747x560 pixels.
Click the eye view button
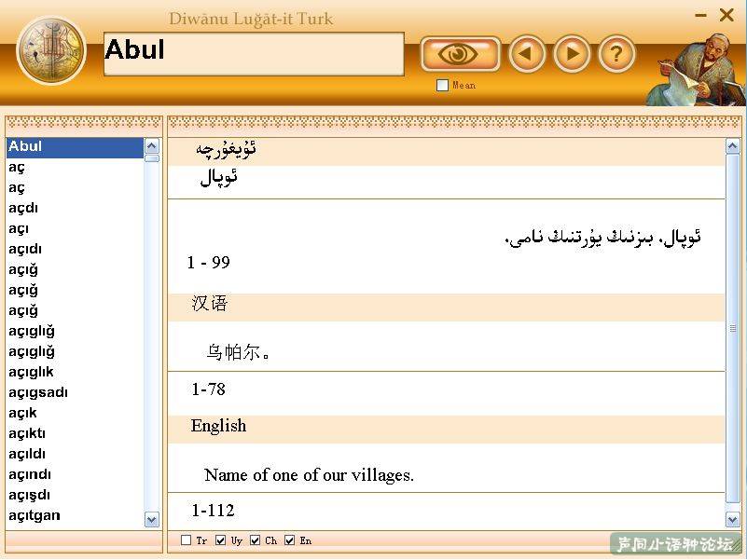point(460,54)
